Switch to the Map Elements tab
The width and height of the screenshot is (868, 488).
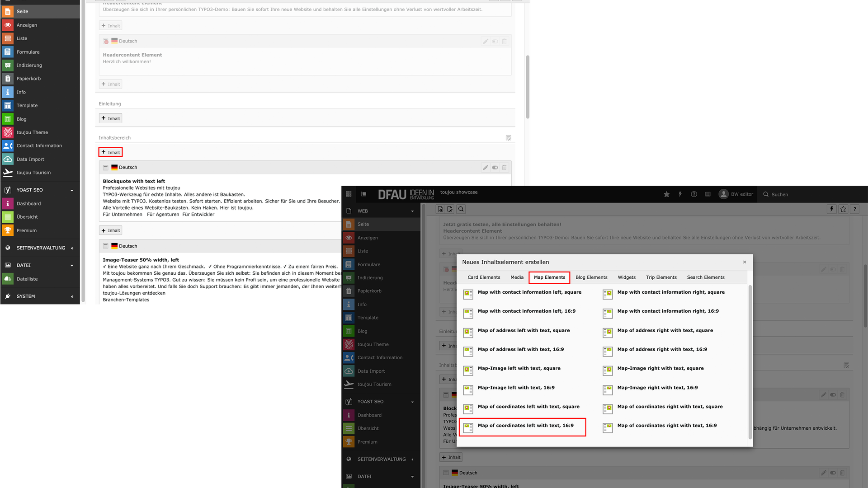pos(549,277)
